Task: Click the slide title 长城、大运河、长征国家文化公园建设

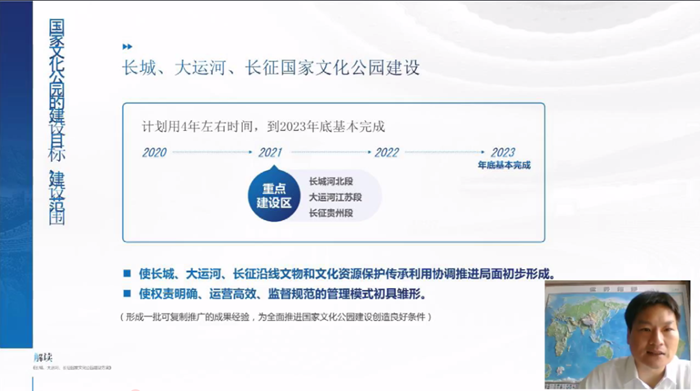Action: click(271, 68)
